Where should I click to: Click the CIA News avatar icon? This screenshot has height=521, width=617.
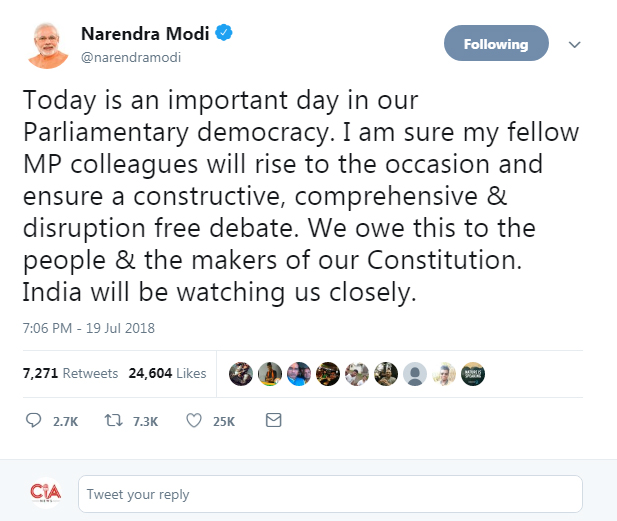[x=46, y=493]
